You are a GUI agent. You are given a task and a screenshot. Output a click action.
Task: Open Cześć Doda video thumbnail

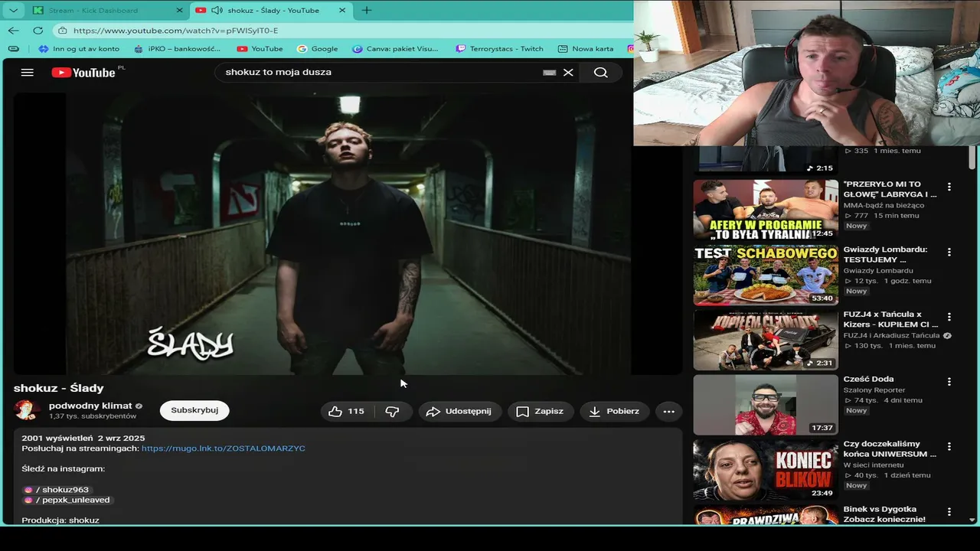pyautogui.click(x=766, y=405)
